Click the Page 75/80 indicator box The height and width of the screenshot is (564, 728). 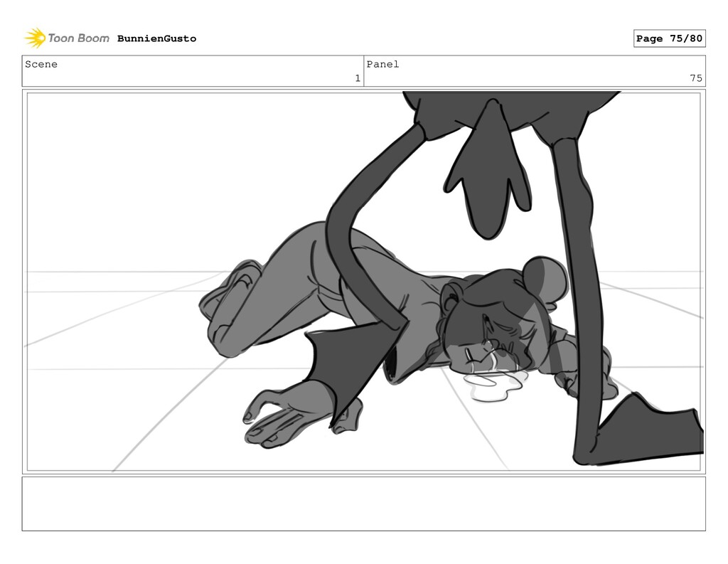669,38
